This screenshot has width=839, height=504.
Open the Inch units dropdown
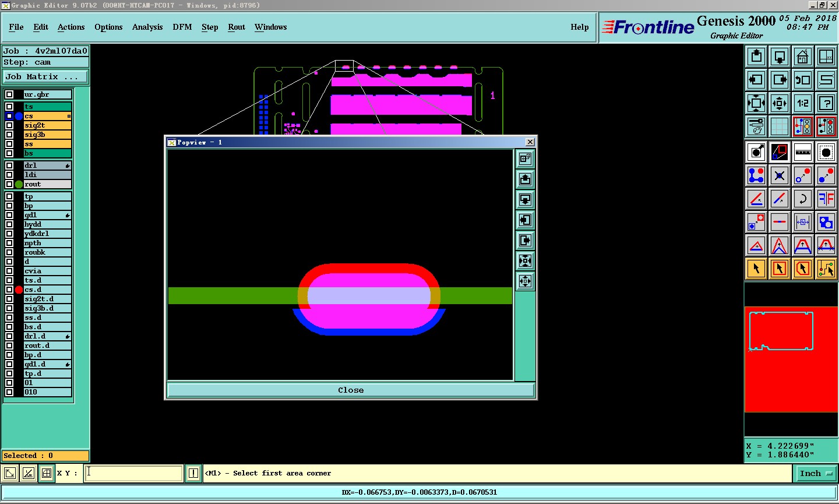815,473
